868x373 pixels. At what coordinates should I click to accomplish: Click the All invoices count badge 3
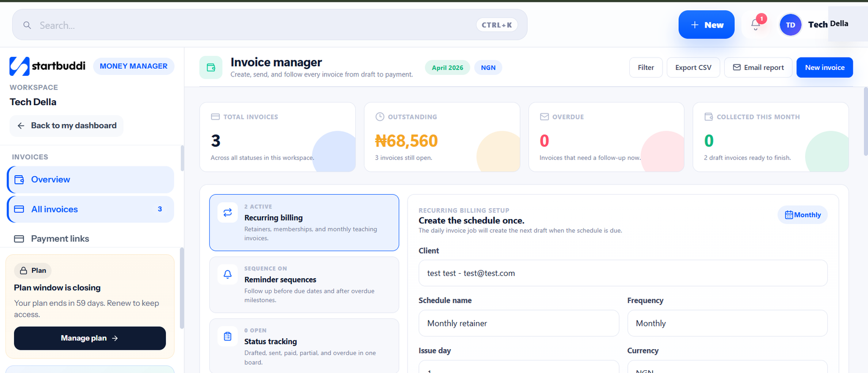coord(159,209)
